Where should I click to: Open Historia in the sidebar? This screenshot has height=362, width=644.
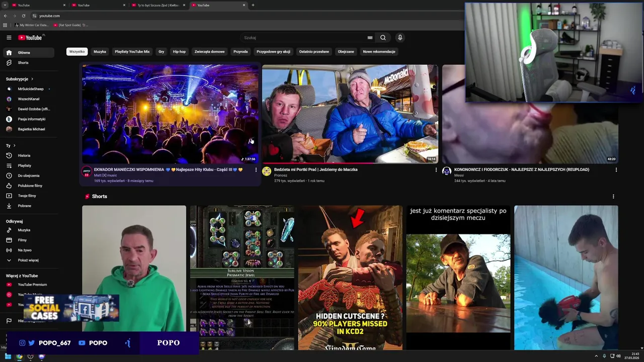30,155
